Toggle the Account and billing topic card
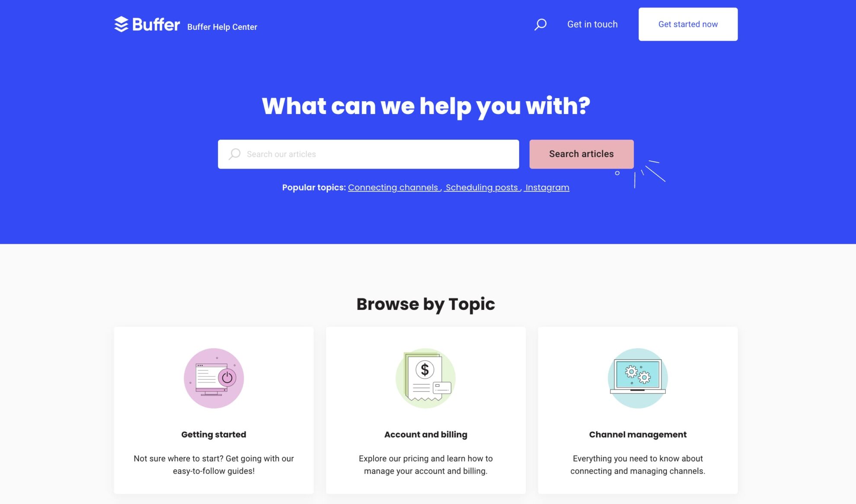Viewport: 856px width, 504px height. [x=425, y=410]
